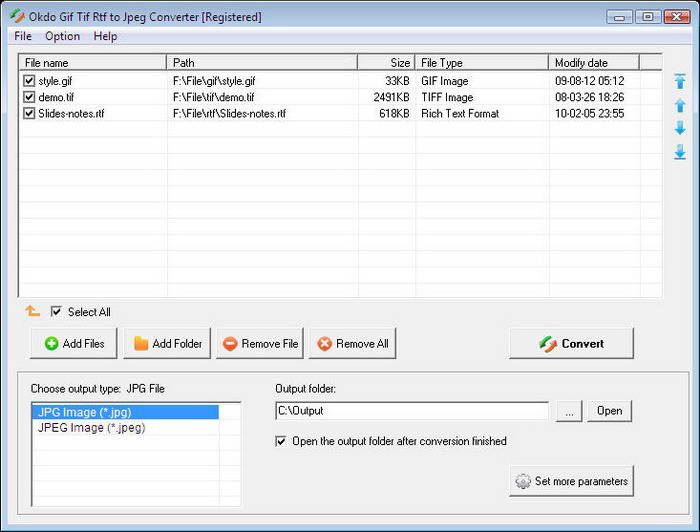
Task: Open the File menu
Action: point(23,36)
